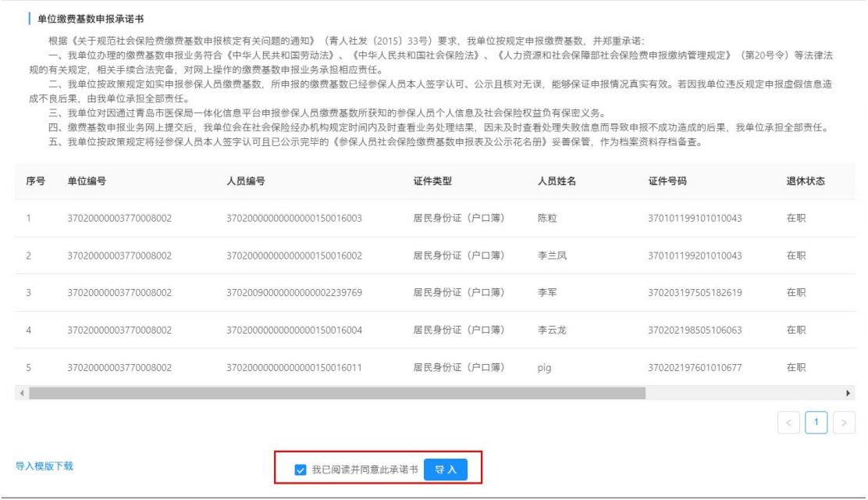Viewport: 868px width, 500px height.
Task: Select the name cell 李兰凤
Action: (x=553, y=255)
